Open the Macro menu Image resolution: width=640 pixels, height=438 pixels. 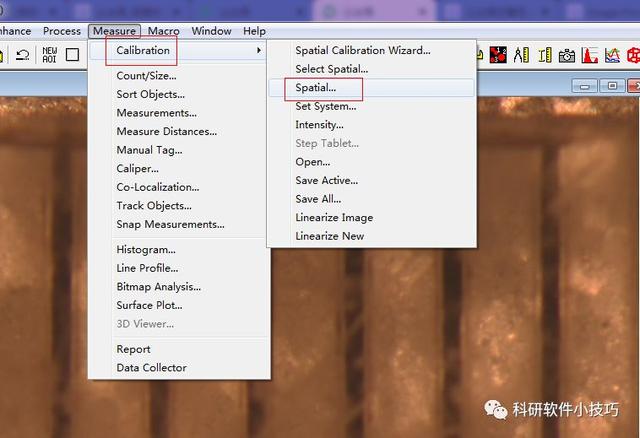[164, 31]
